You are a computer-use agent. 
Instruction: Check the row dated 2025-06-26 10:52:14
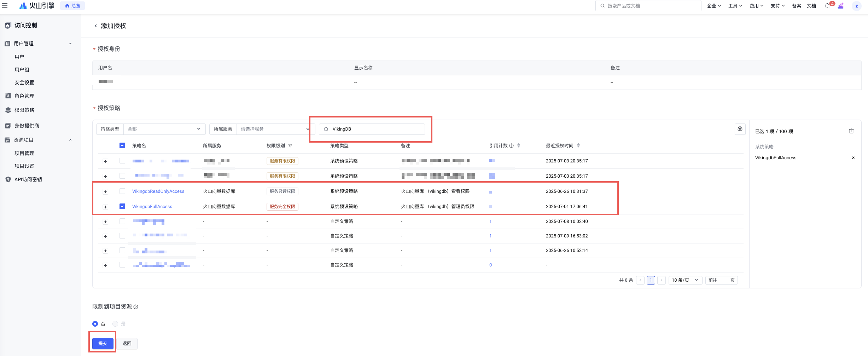click(x=122, y=250)
